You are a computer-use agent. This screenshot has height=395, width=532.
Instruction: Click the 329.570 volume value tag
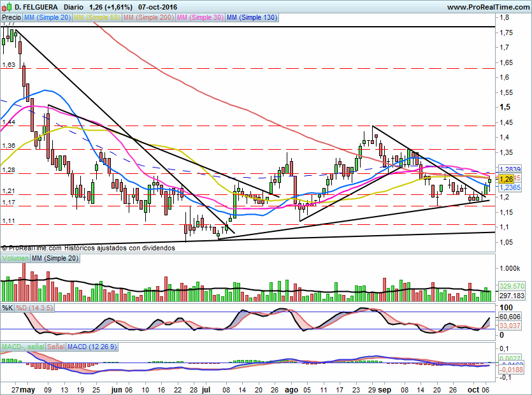coord(512,287)
